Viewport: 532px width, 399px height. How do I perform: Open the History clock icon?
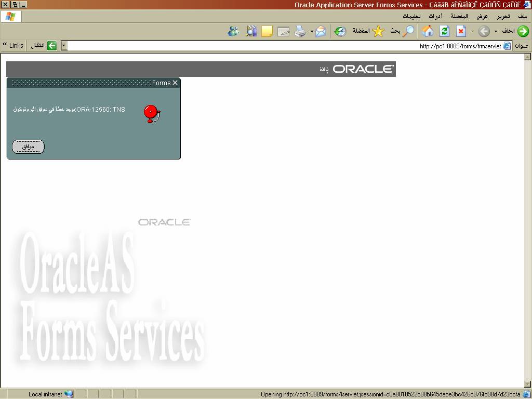(x=340, y=31)
